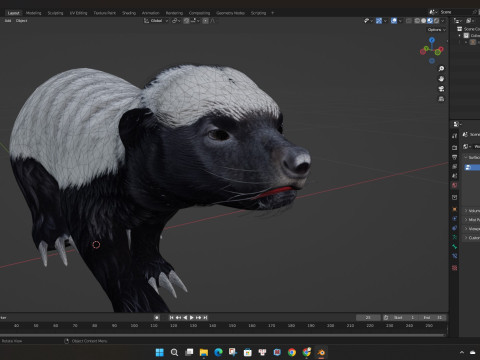Switch to Wireframe viewport shading
This screenshot has width=480, height=360.
417,21
